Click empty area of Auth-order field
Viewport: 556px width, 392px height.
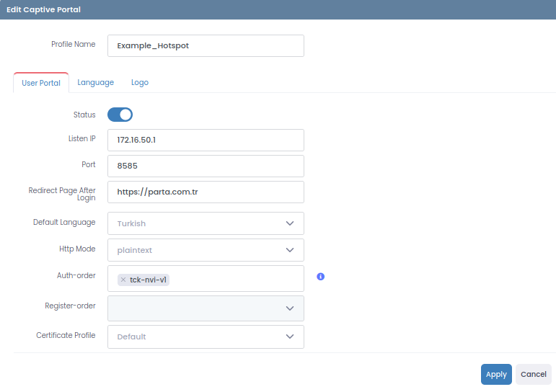point(238,279)
